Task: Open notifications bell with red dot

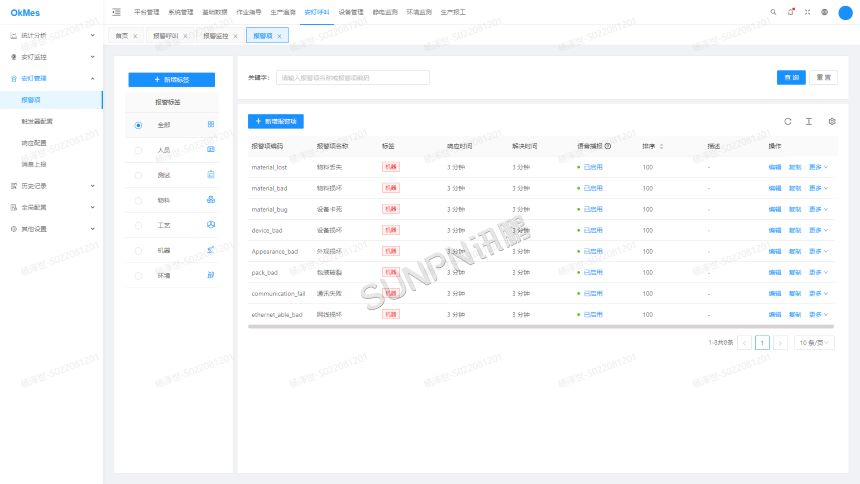Action: pyautogui.click(x=790, y=12)
